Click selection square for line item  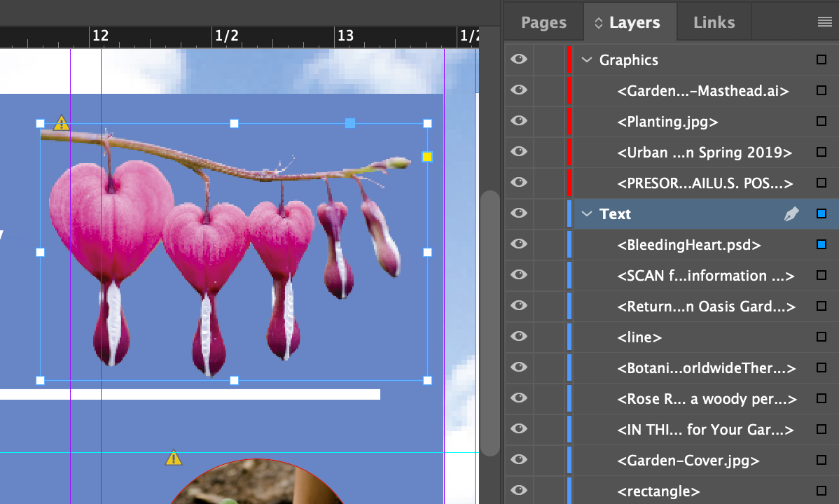tap(821, 337)
